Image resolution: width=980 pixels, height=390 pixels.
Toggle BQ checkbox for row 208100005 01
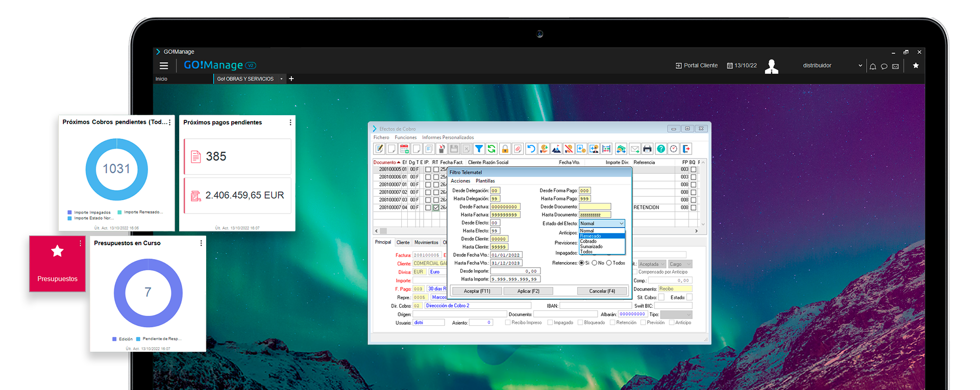(x=694, y=170)
